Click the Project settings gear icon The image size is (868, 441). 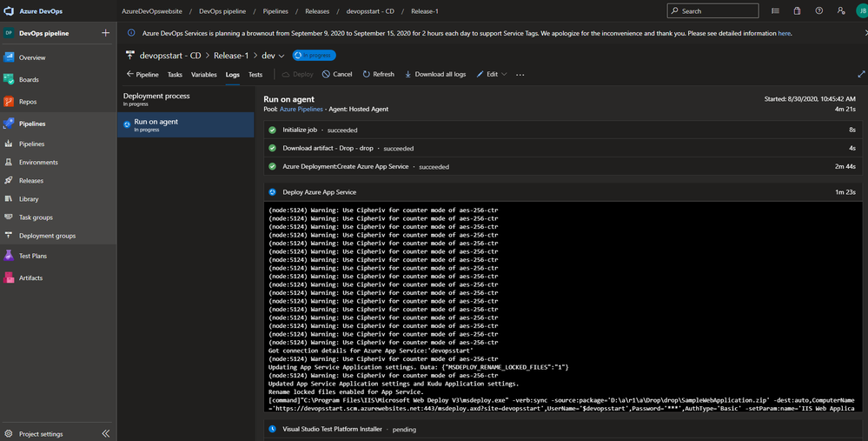(x=9, y=434)
